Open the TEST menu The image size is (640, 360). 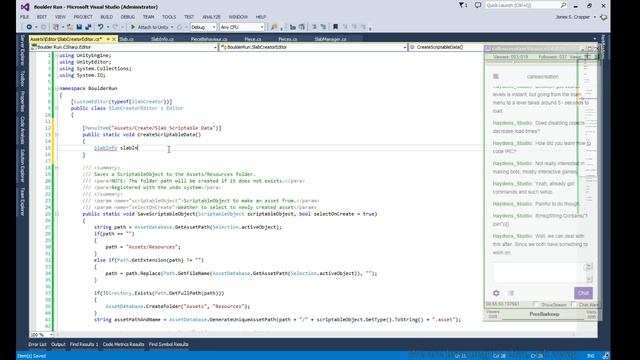click(189, 17)
